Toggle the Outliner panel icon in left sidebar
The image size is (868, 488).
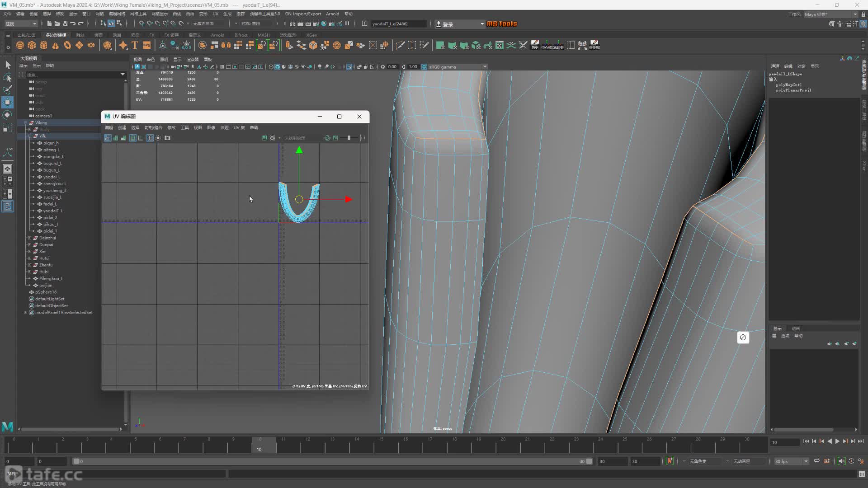point(7,206)
